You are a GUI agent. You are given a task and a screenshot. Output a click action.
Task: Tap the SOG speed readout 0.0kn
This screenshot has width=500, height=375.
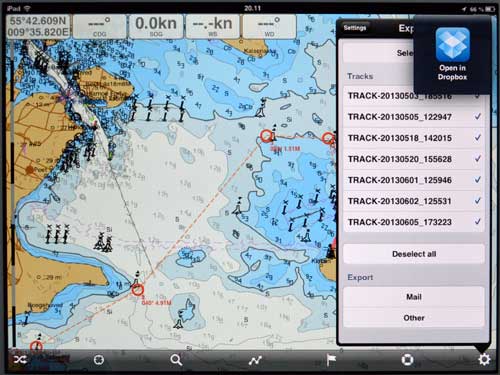pyautogui.click(x=156, y=26)
